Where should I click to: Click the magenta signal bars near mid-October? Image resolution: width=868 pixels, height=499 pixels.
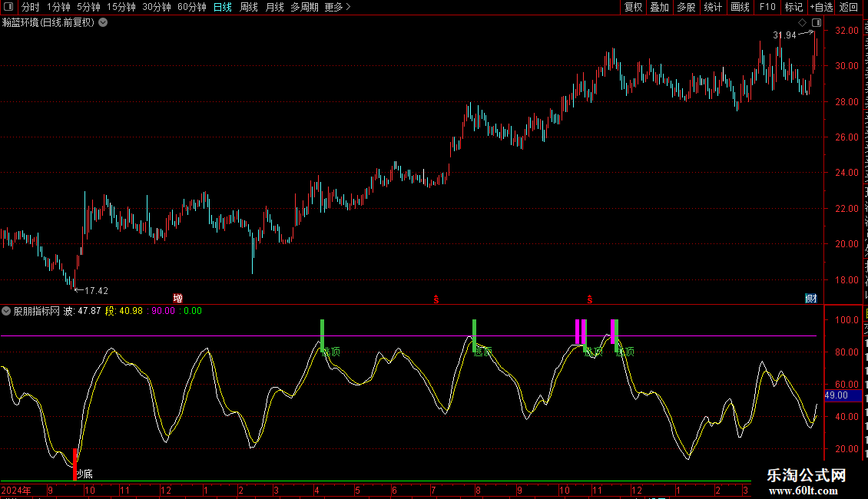tap(580, 332)
